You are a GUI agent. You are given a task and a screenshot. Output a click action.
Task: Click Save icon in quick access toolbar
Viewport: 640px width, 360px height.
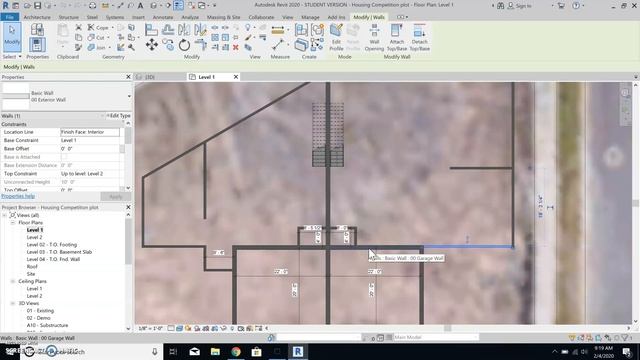(37, 6)
